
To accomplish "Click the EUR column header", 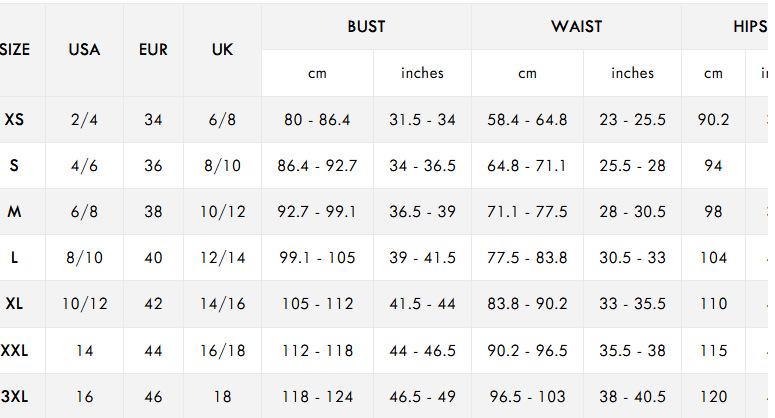I will [x=153, y=49].
